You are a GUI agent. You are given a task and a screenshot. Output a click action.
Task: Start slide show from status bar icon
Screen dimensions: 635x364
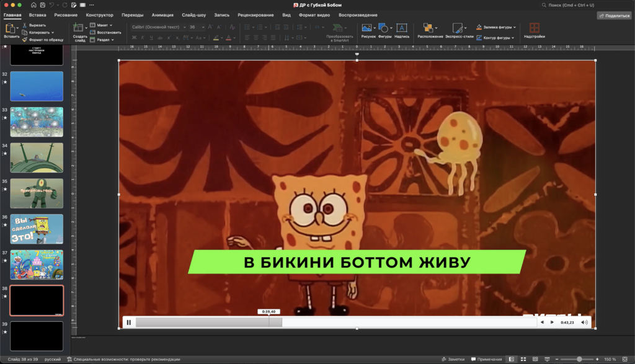[547, 359]
